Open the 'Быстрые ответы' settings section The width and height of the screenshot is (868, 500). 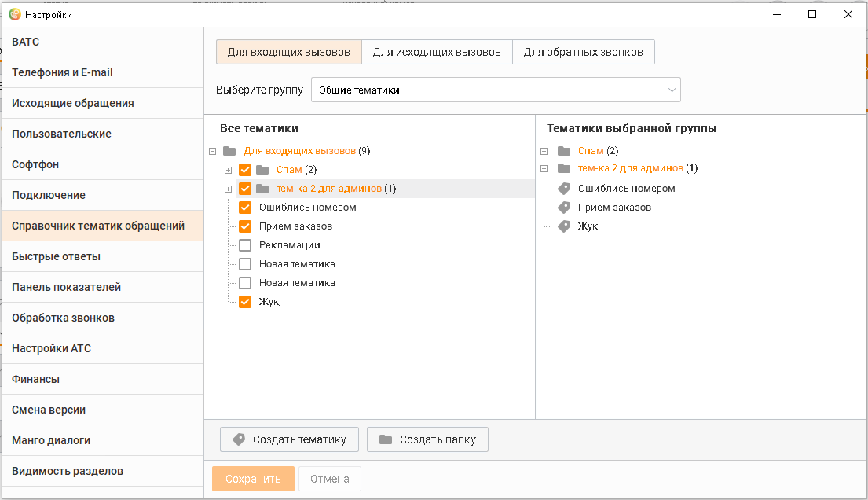point(103,256)
